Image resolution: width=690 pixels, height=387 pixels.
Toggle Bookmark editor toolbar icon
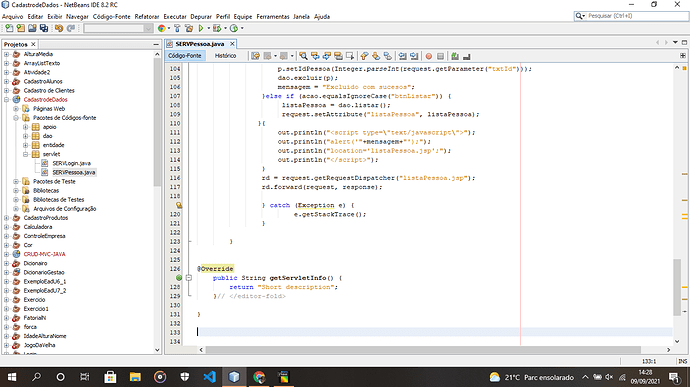388,56
